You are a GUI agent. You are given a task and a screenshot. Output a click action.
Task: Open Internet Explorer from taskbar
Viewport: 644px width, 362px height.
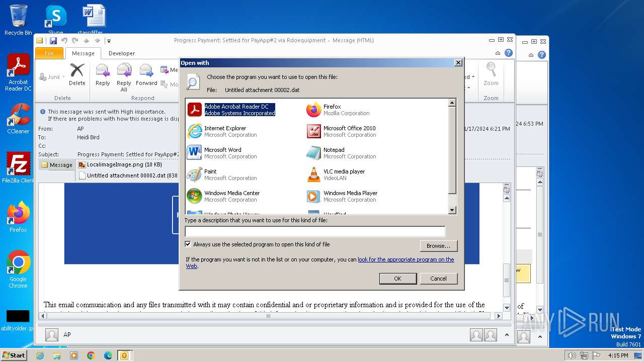40,355
